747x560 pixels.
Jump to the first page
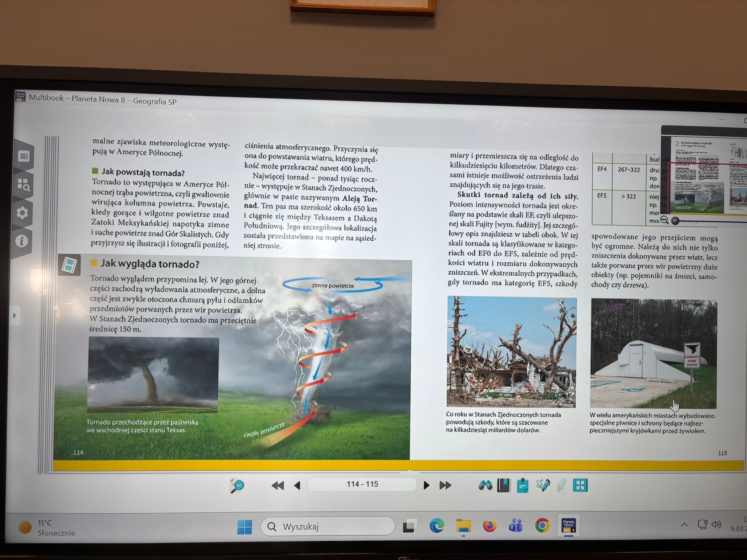(278, 485)
